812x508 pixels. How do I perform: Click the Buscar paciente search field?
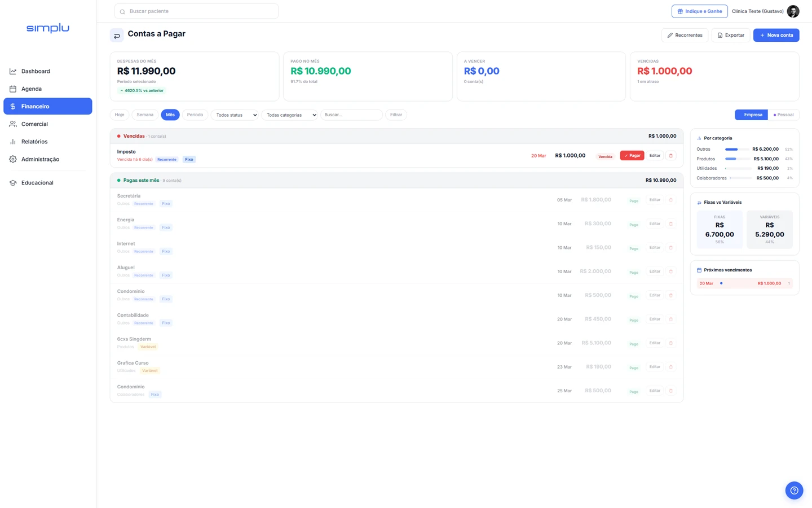pyautogui.click(x=196, y=11)
